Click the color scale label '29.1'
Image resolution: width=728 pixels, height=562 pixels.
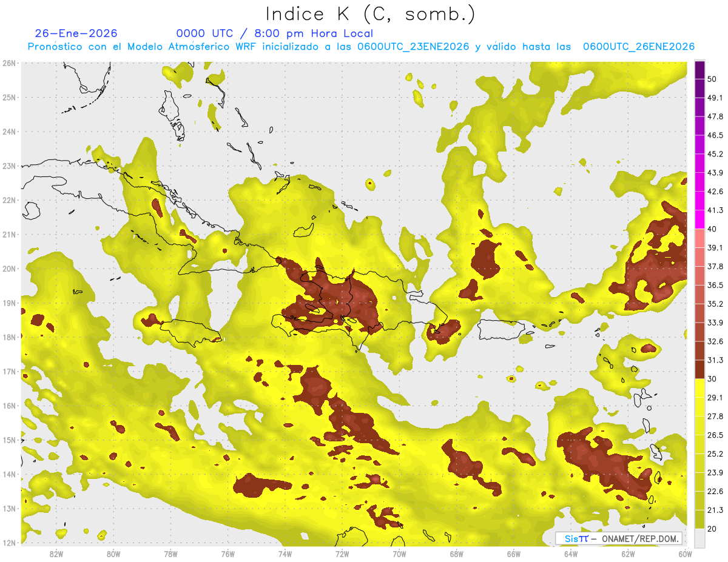pyautogui.click(x=715, y=397)
